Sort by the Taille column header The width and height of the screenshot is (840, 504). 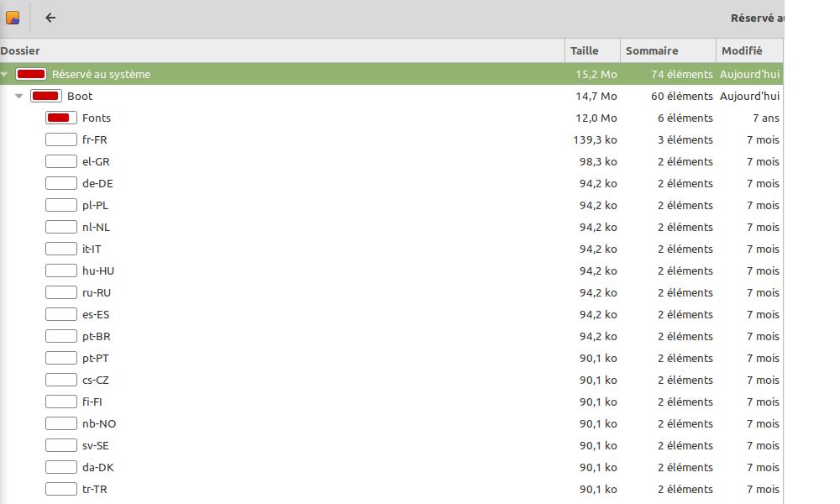tap(592, 51)
